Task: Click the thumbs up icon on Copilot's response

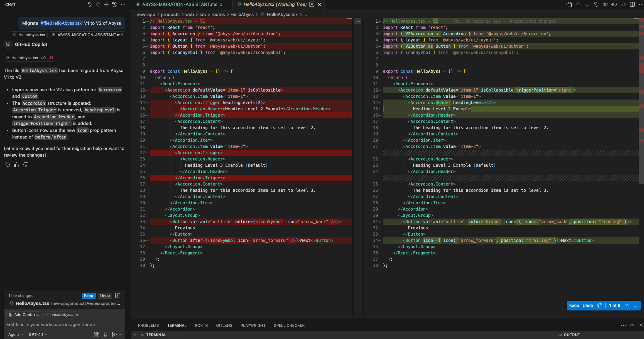Action: (x=17, y=165)
